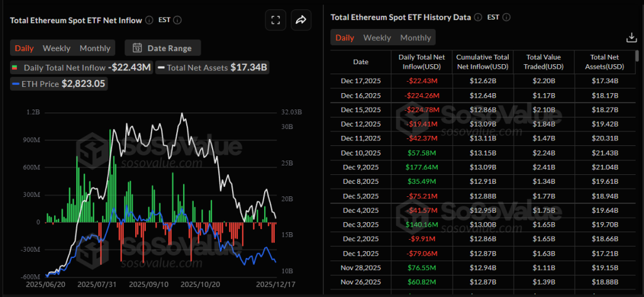This screenshot has width=644, height=297.
Task: Select Monthly tab in history table
Action: pos(416,38)
